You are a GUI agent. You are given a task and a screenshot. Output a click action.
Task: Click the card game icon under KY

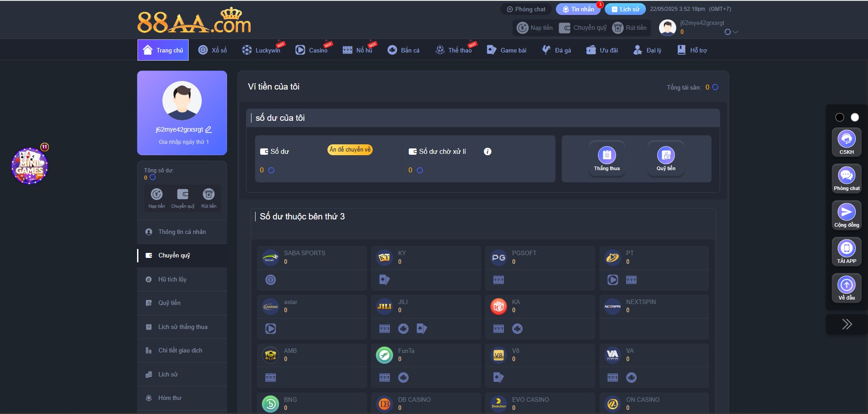(x=384, y=280)
